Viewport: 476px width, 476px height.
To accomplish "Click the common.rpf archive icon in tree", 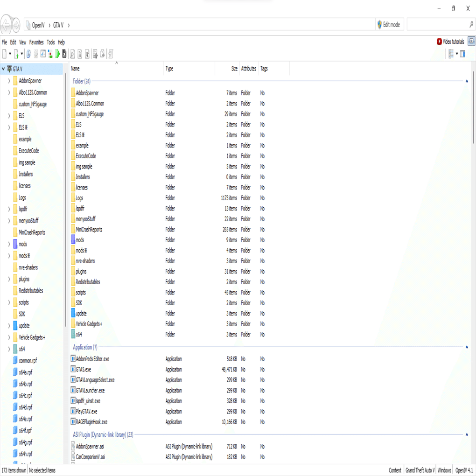I will point(15,360).
